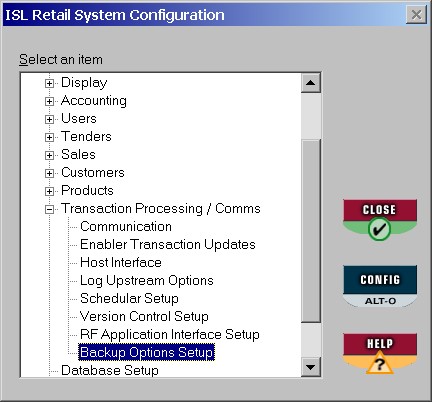Screen dimensions: 432x402
Task: Select the Host Interface item
Action: point(121,263)
